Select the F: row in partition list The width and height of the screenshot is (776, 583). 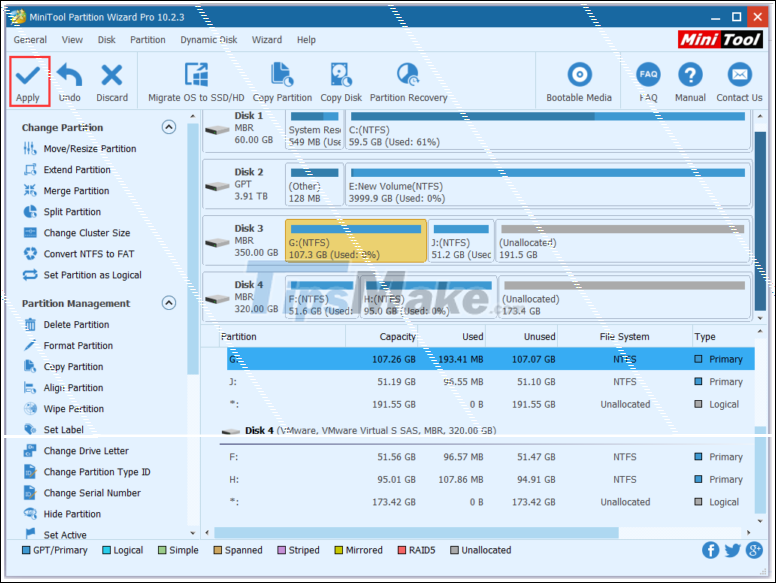[491, 457]
